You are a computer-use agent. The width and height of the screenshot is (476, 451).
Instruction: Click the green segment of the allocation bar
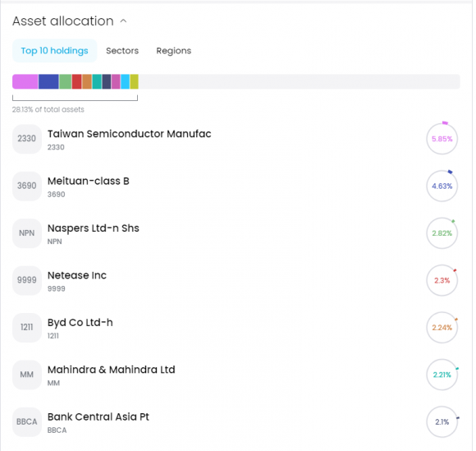tap(66, 82)
